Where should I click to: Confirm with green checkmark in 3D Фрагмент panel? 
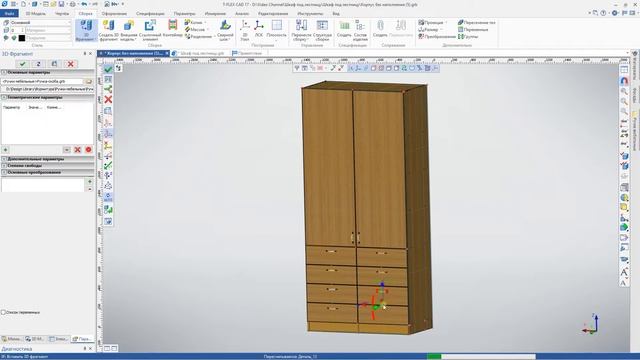(x=22, y=64)
